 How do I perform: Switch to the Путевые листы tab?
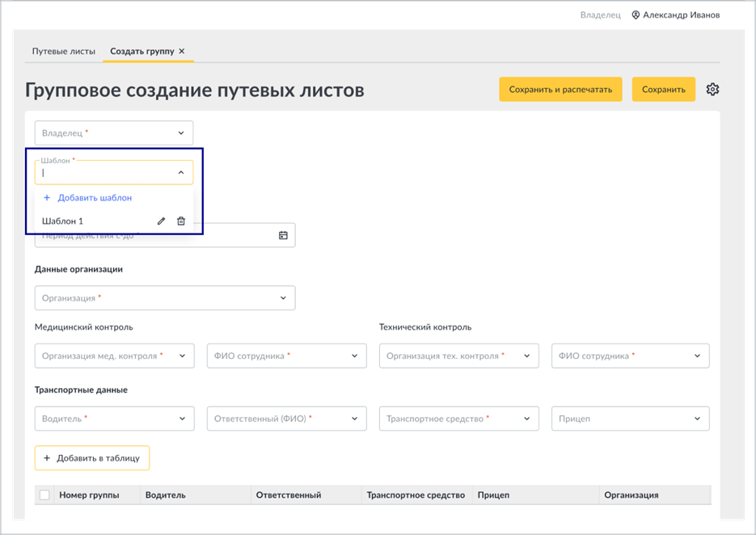click(x=64, y=51)
